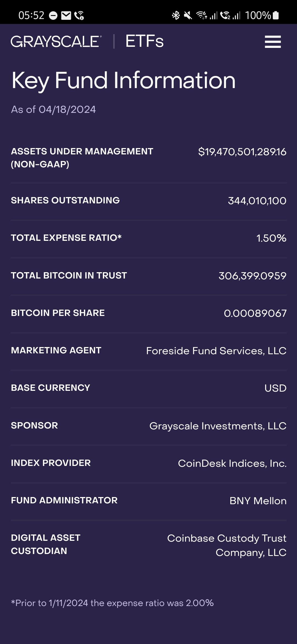This screenshot has width=297, height=644.
Task: Tap the Wi-Fi calling notification icon
Action: pos(79,16)
